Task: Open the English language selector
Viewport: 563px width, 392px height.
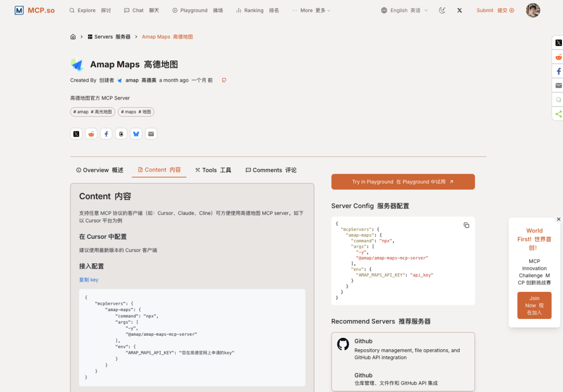Action: [x=404, y=10]
